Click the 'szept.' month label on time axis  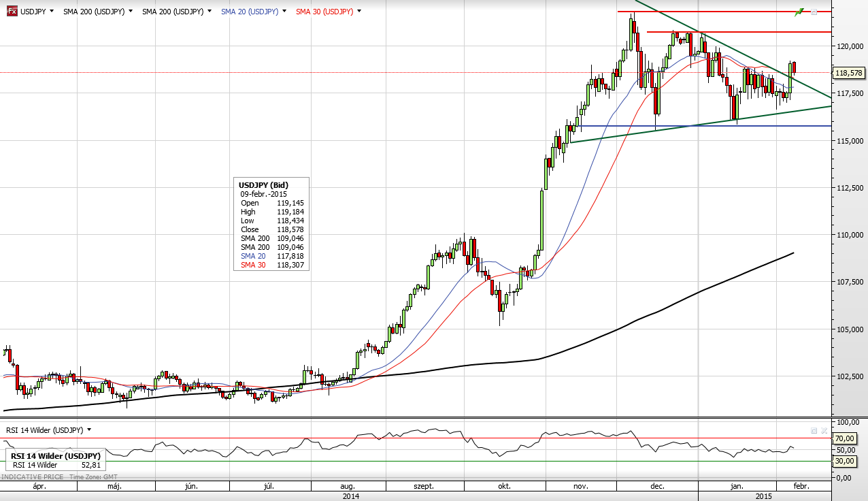(x=424, y=487)
